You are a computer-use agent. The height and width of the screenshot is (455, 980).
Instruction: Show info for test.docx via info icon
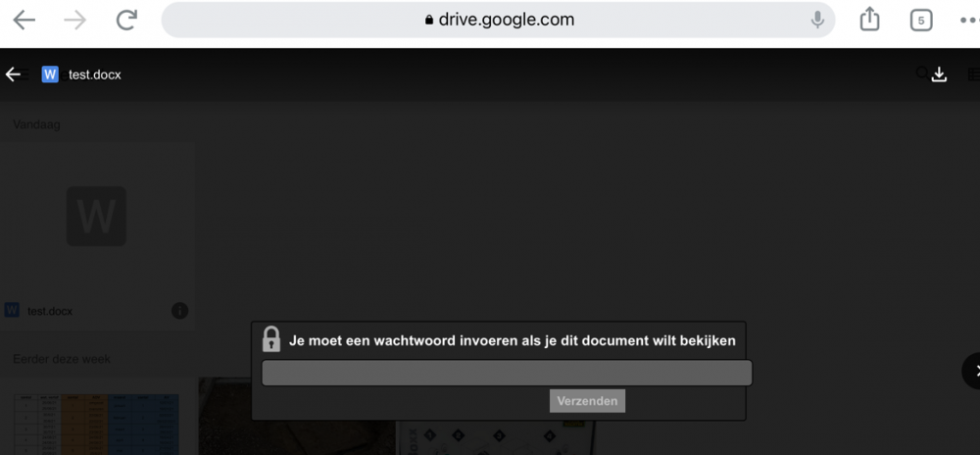[179, 311]
